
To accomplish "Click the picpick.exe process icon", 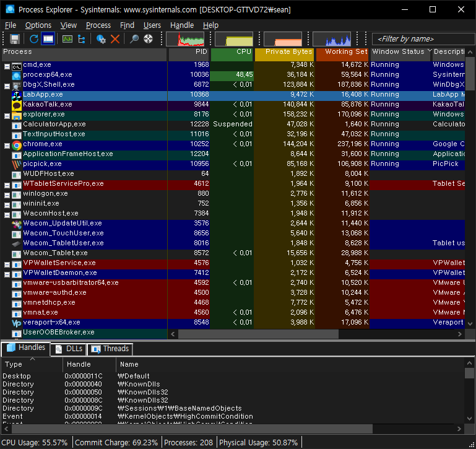I will (16, 165).
